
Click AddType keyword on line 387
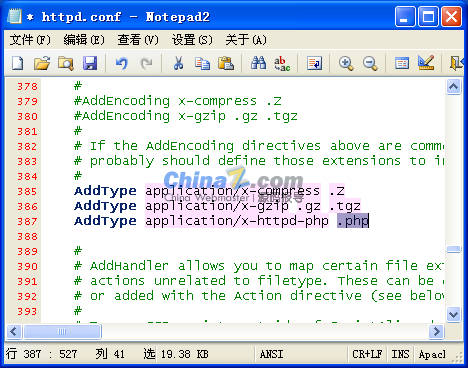point(105,221)
